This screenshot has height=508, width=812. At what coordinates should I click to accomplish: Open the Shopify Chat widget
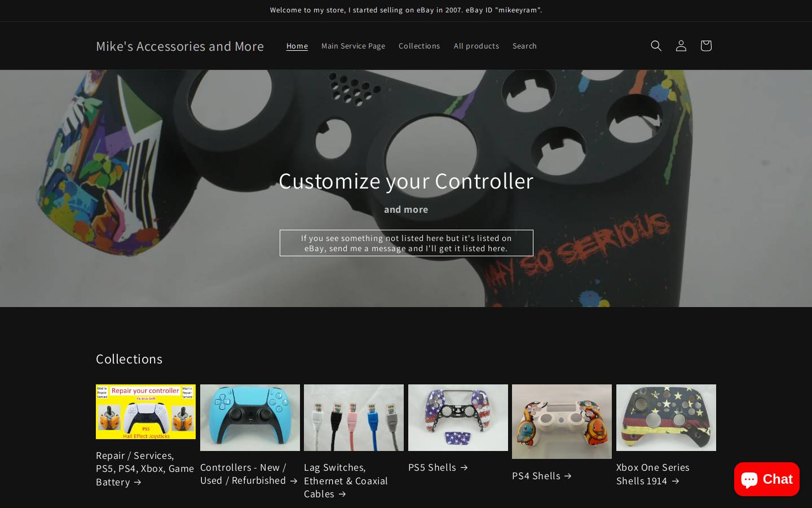(766, 479)
